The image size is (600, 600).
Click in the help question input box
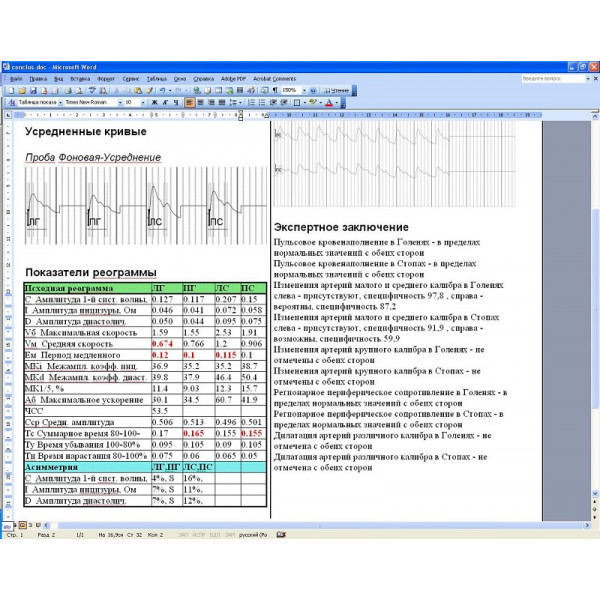[x=553, y=78]
